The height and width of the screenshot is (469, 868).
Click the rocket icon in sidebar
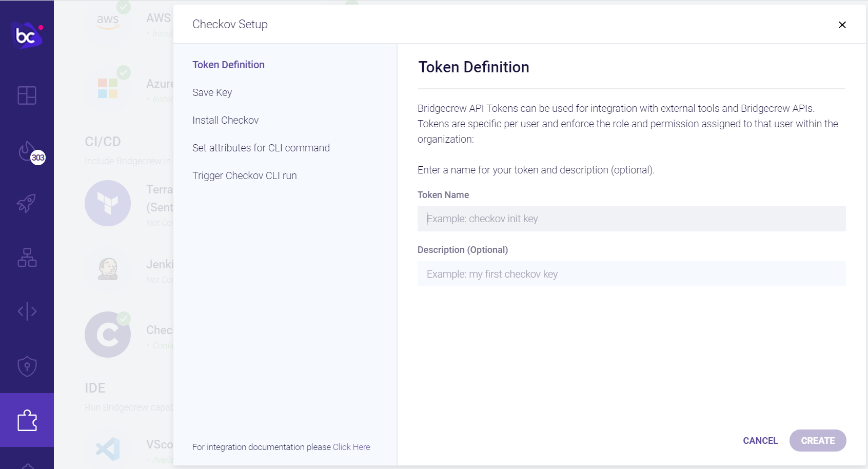pyautogui.click(x=27, y=203)
